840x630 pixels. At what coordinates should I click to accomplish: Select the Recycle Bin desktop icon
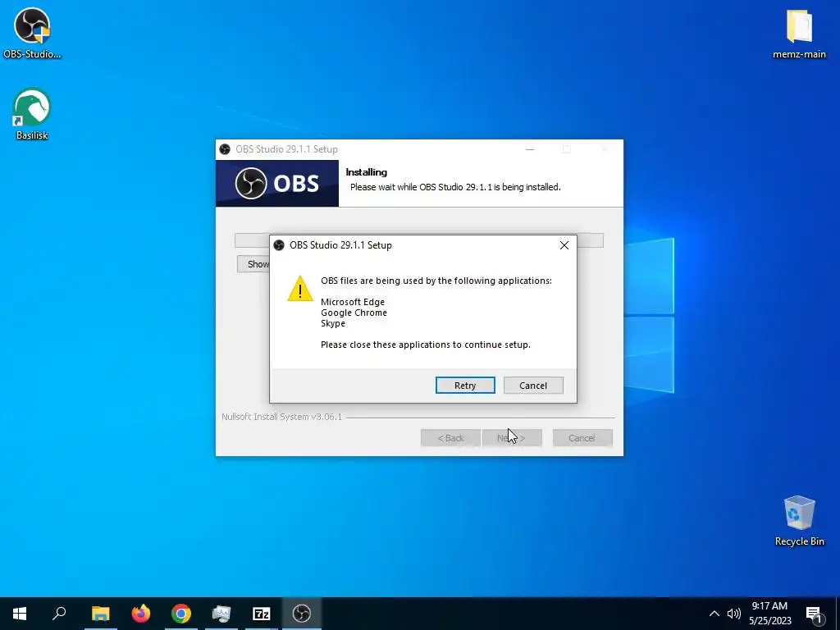pyautogui.click(x=799, y=521)
